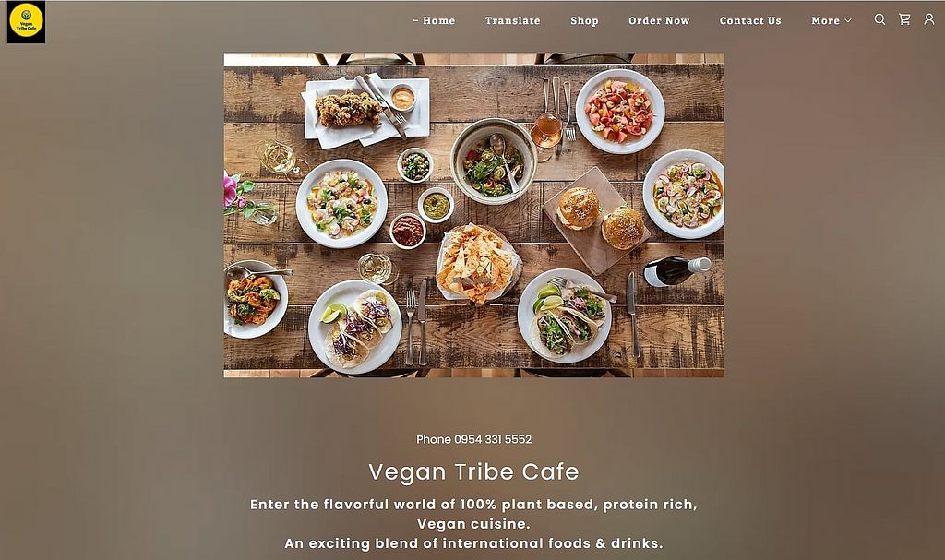Click the '100% plant based, protein rich' tagline
This screenshot has width=945, height=560.
click(x=579, y=505)
